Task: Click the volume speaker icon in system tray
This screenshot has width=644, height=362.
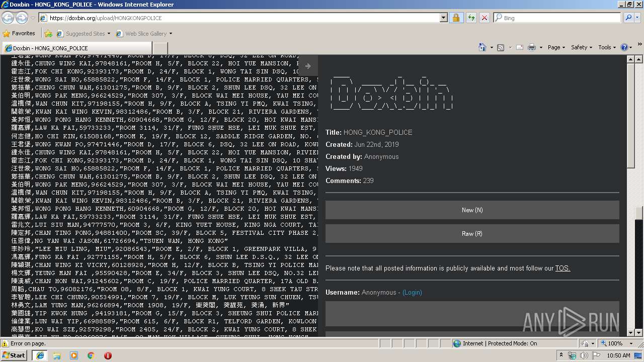Action: tap(583, 355)
